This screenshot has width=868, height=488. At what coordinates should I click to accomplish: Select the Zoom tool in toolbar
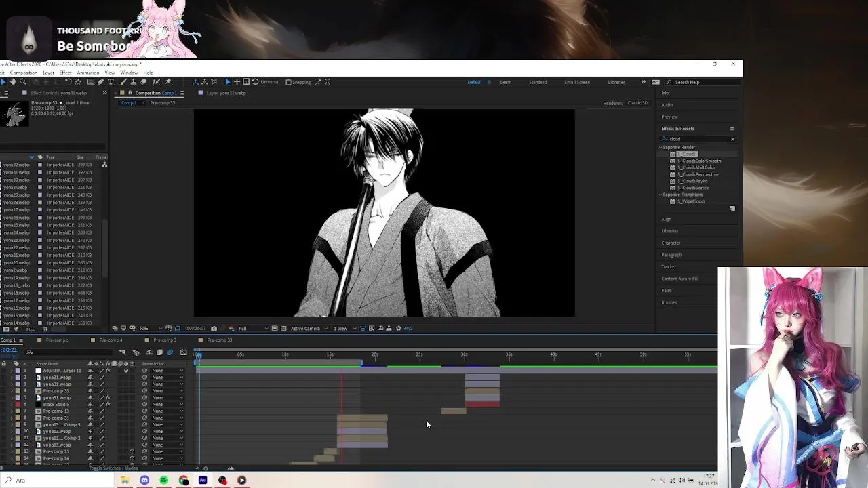pyautogui.click(x=23, y=81)
